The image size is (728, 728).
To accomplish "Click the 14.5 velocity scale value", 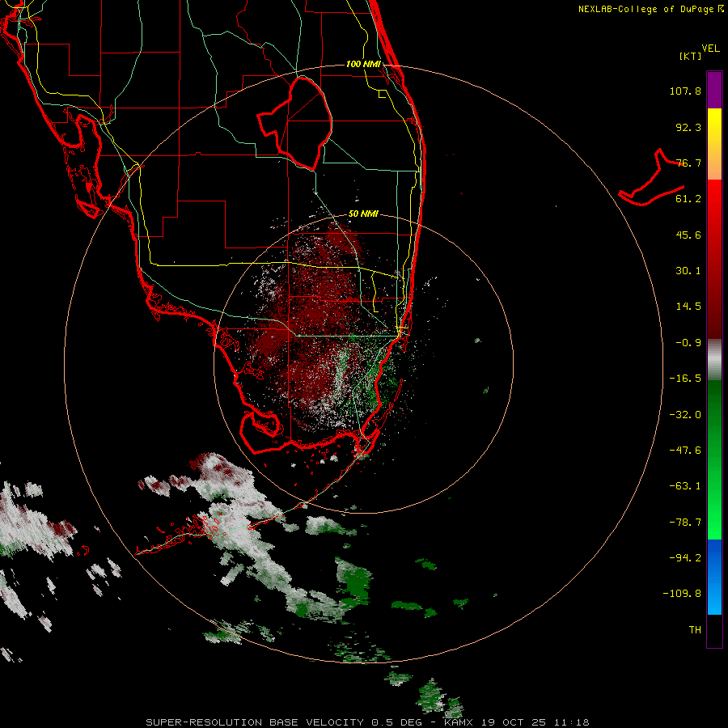I will (688, 307).
